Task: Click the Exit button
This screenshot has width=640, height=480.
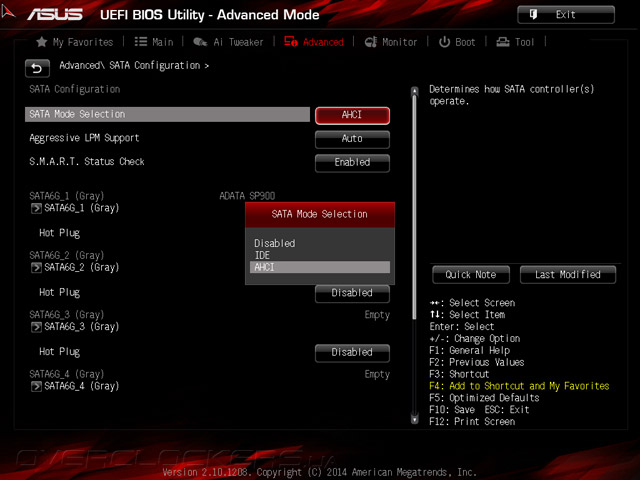Action: (566, 15)
